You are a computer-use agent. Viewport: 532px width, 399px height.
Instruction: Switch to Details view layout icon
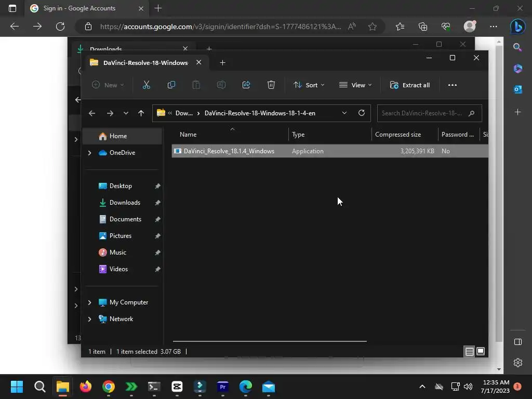(x=469, y=352)
